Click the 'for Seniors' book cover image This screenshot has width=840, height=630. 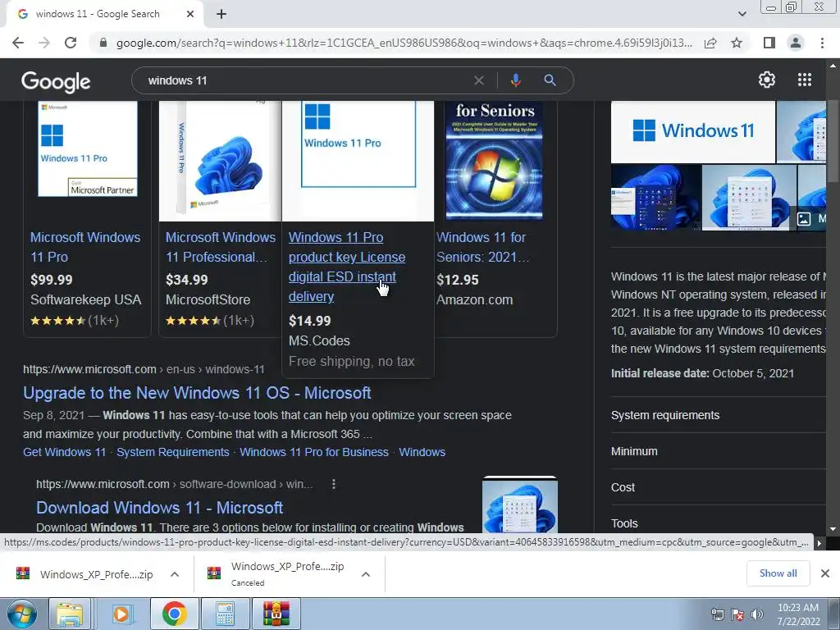coord(494,161)
